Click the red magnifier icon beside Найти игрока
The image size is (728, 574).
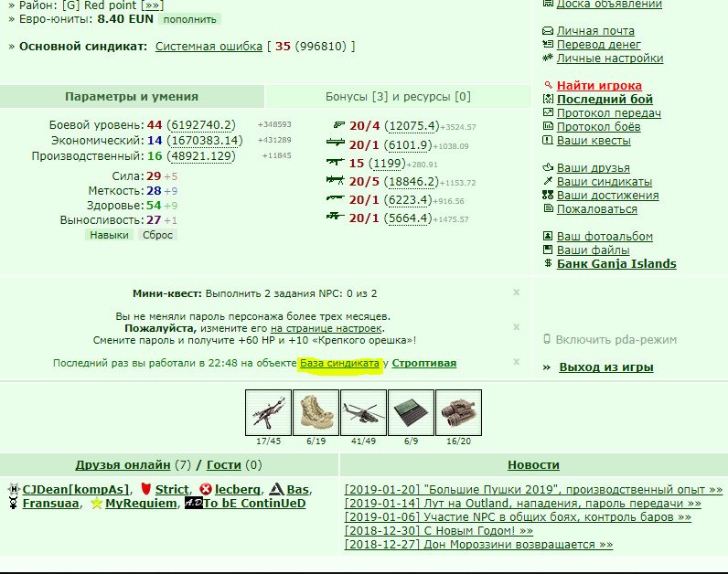(x=548, y=85)
